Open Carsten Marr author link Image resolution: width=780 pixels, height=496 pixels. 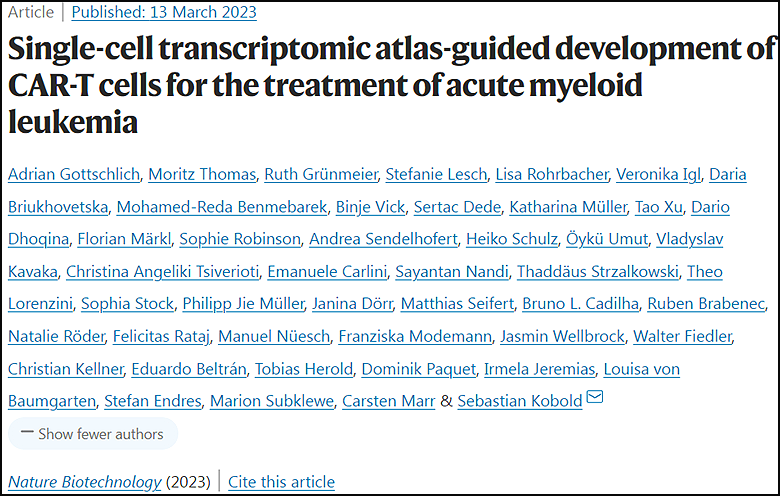pyautogui.click(x=389, y=401)
